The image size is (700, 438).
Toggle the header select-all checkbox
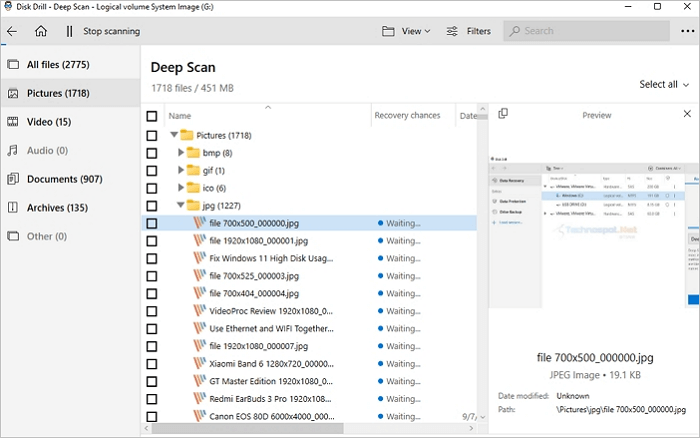(x=152, y=116)
